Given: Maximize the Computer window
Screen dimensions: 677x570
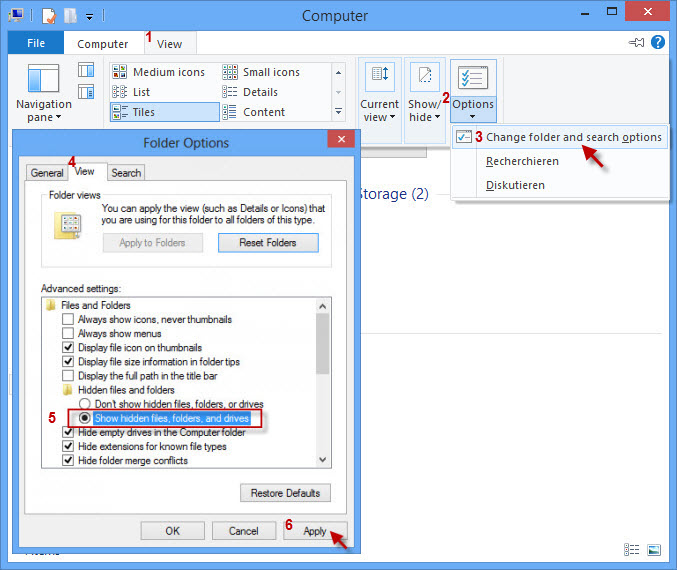Looking at the screenshot, I should 612,12.
